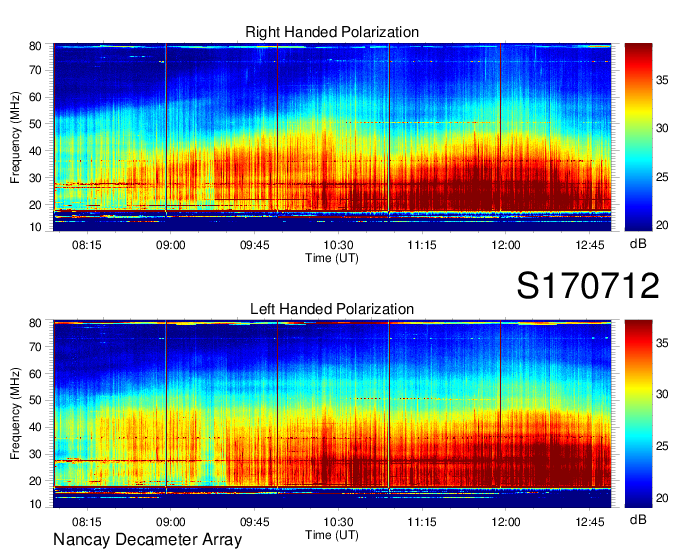Click 09:45 tick of Right Handed plot
680x552 pixels.
pos(255,245)
